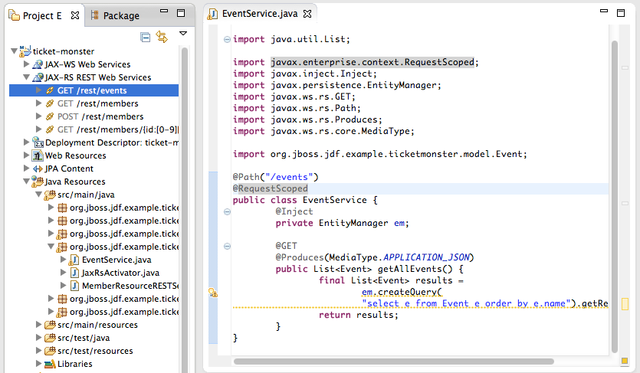The width and height of the screenshot is (640, 373).
Task: Open the Web Resources node
Action: (x=26, y=155)
